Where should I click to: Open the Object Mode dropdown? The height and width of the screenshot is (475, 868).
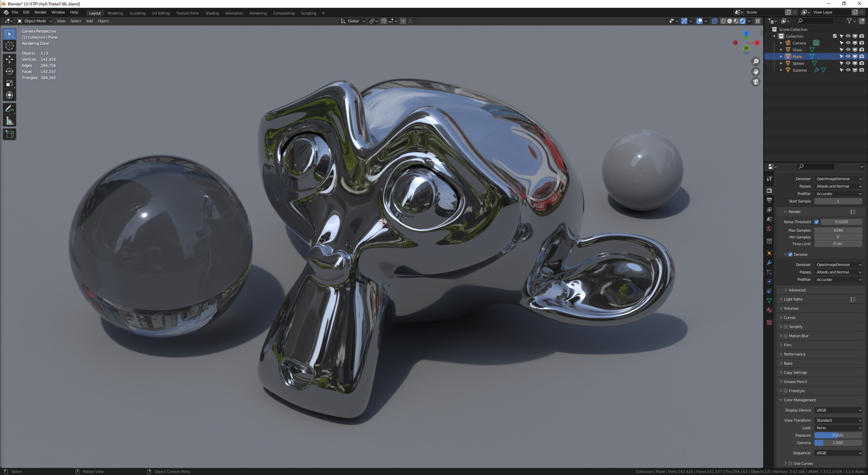(x=35, y=21)
